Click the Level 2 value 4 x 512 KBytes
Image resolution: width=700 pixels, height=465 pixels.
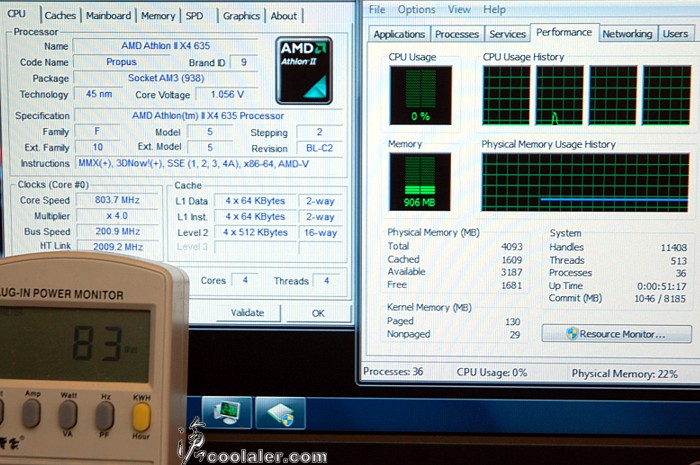click(x=255, y=232)
